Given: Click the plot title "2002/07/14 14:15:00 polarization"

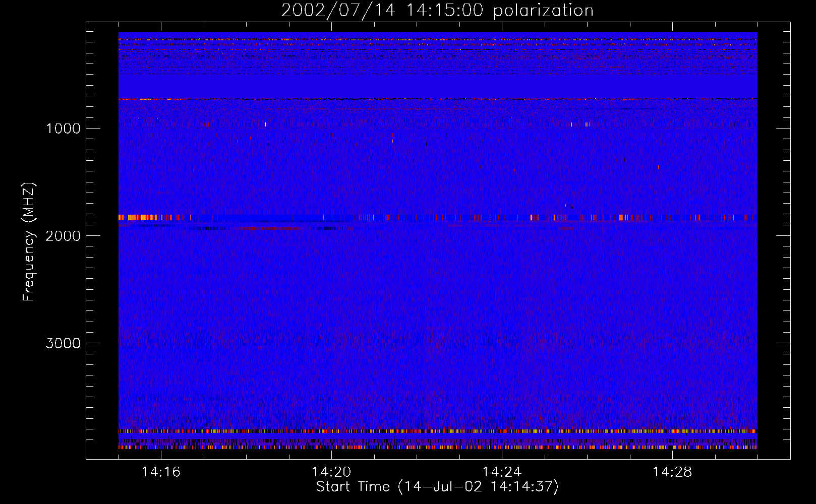Looking at the screenshot, I should [x=437, y=11].
